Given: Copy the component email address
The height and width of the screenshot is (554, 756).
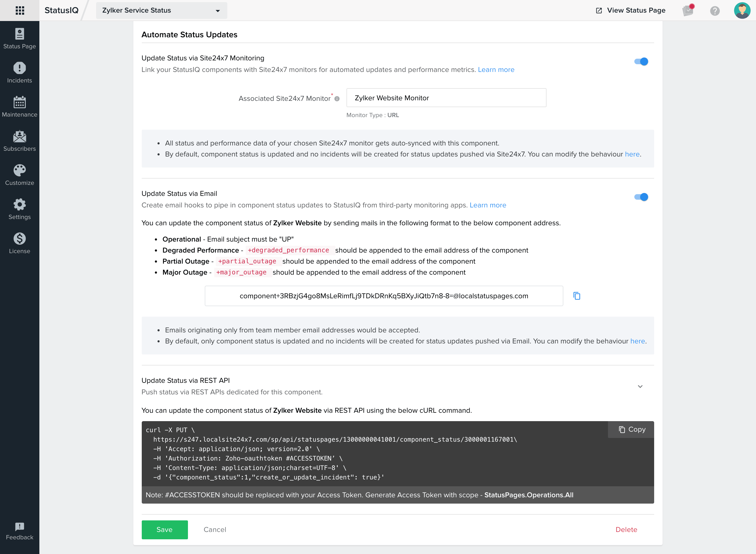Looking at the screenshot, I should [x=577, y=296].
